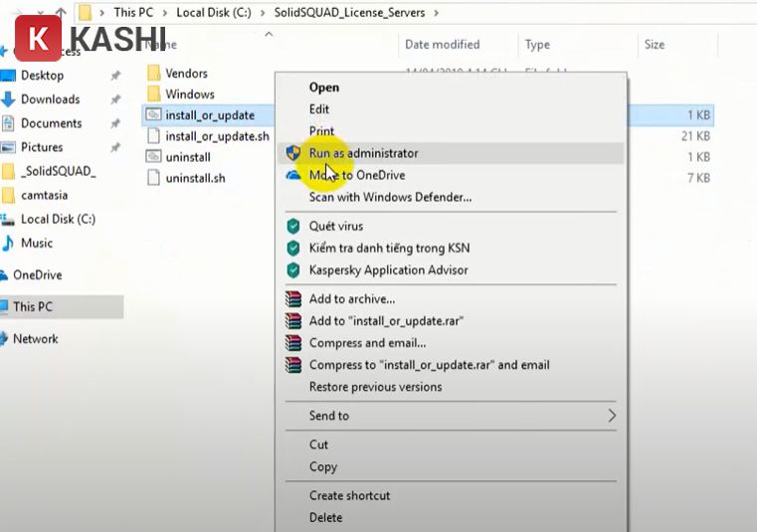Click the Windows folder icon
The width and height of the screenshot is (757, 532).
pos(153,93)
